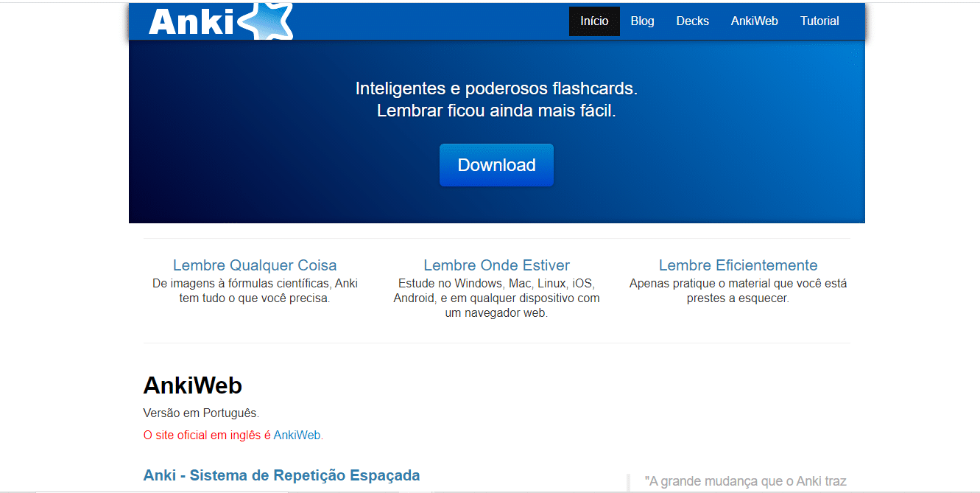
Task: Open 'Anki - Sistema de Repetição Espaçada' heading
Action: click(281, 475)
